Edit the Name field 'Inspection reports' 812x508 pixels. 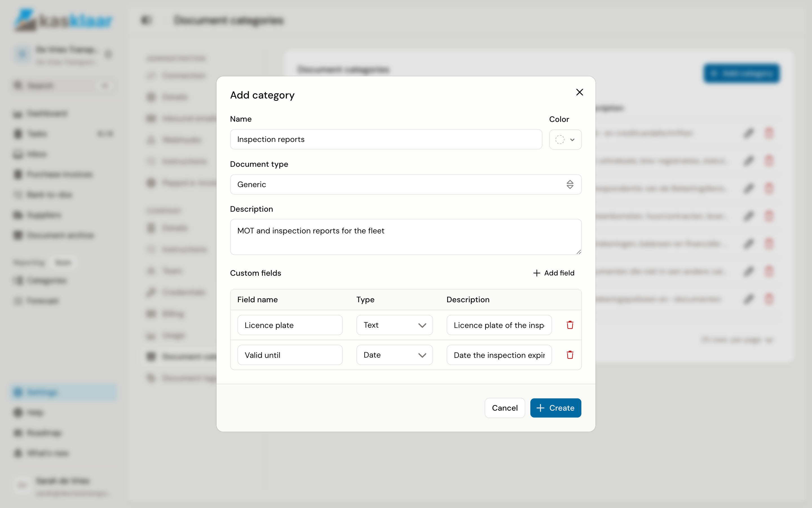click(386, 139)
